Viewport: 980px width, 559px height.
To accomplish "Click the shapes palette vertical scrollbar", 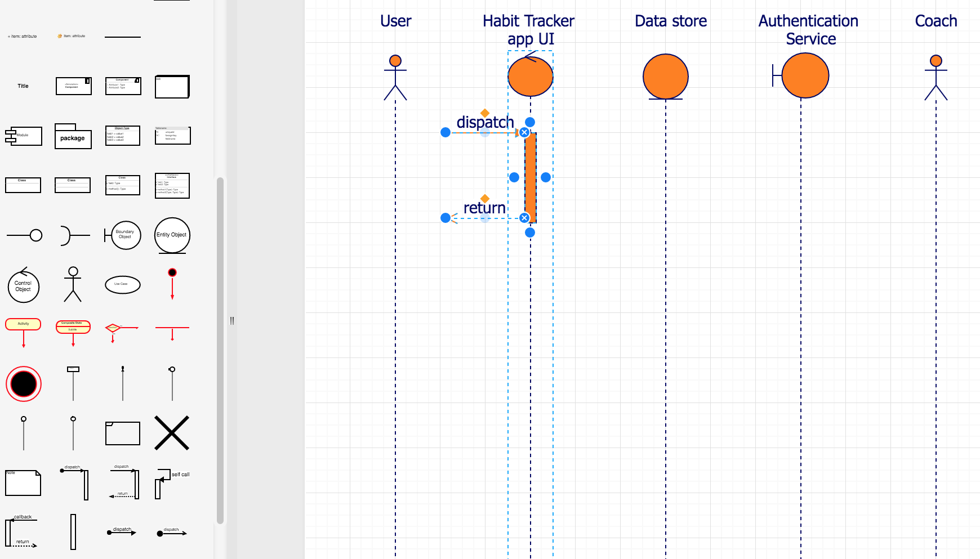I will 220,349.
